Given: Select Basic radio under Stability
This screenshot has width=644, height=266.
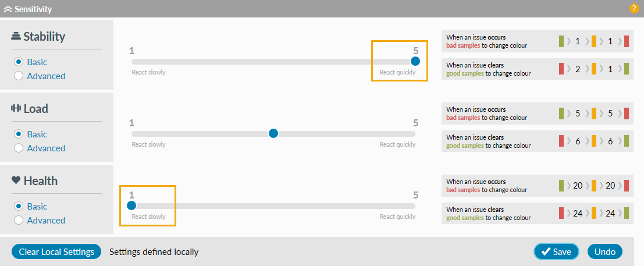Looking at the screenshot, I should [19, 62].
